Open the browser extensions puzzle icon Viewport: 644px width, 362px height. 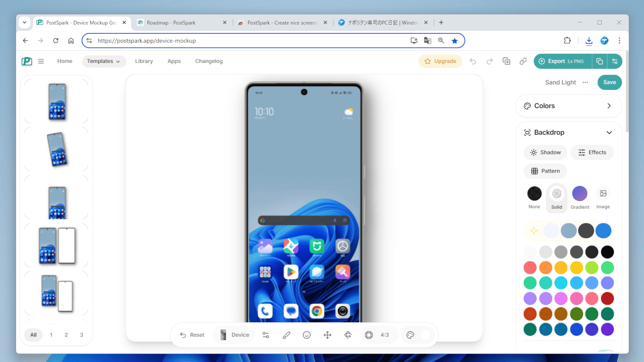coord(568,41)
